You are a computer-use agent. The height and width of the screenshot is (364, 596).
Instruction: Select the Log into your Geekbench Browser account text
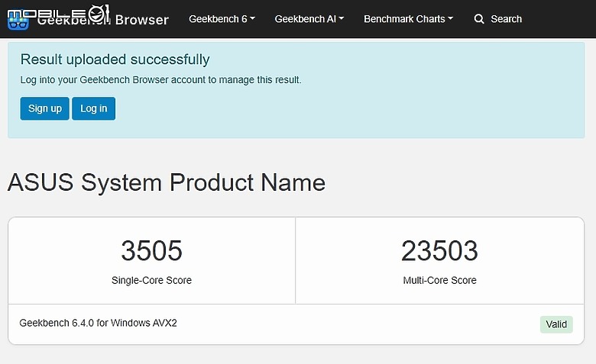(160, 80)
